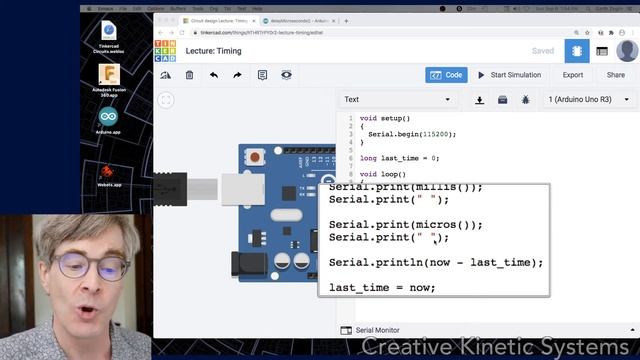Click code line Serial.begin(115200)
640x360 pixels.
412,134
